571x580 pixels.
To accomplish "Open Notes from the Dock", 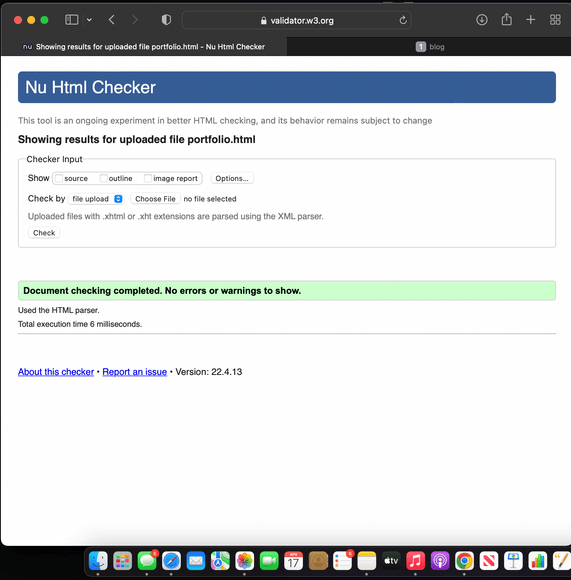I will (x=367, y=561).
